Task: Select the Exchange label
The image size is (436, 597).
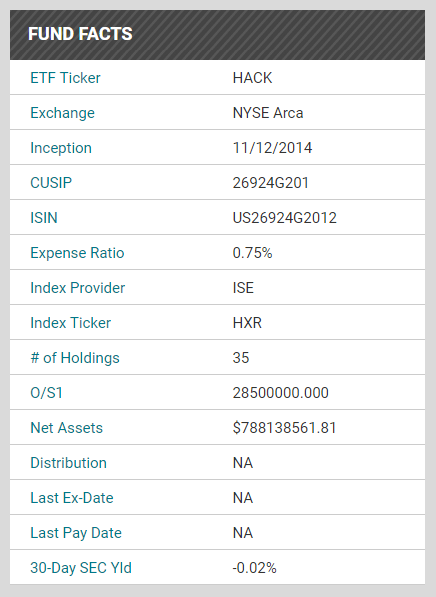Action: pyautogui.click(x=62, y=113)
